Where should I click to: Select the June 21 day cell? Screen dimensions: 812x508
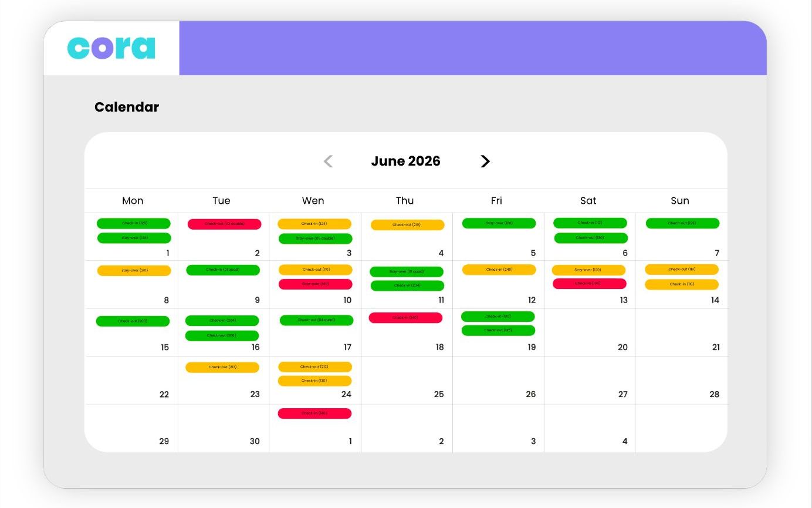click(x=682, y=332)
